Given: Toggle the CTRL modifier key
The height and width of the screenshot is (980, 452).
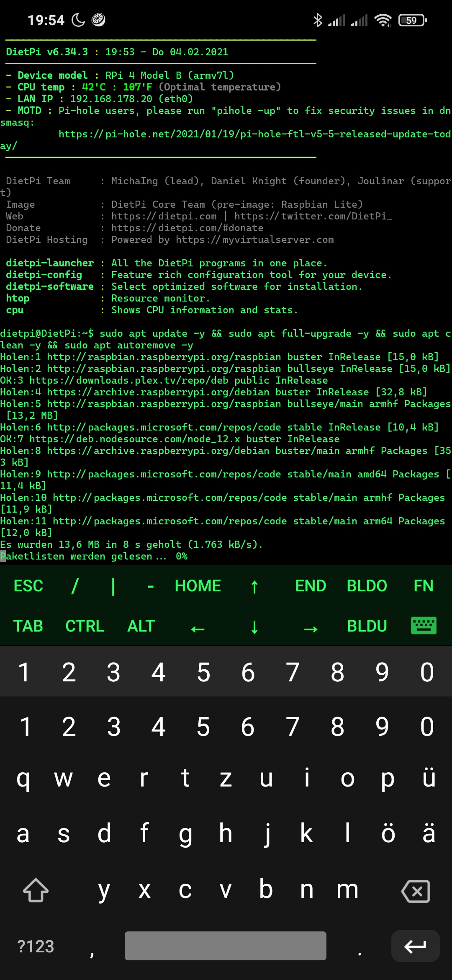Looking at the screenshot, I should [x=85, y=626].
